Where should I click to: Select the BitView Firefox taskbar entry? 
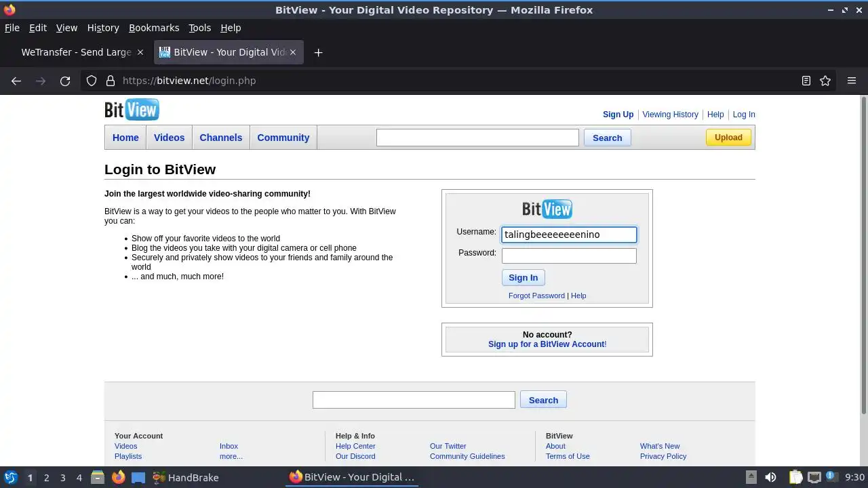click(x=351, y=477)
